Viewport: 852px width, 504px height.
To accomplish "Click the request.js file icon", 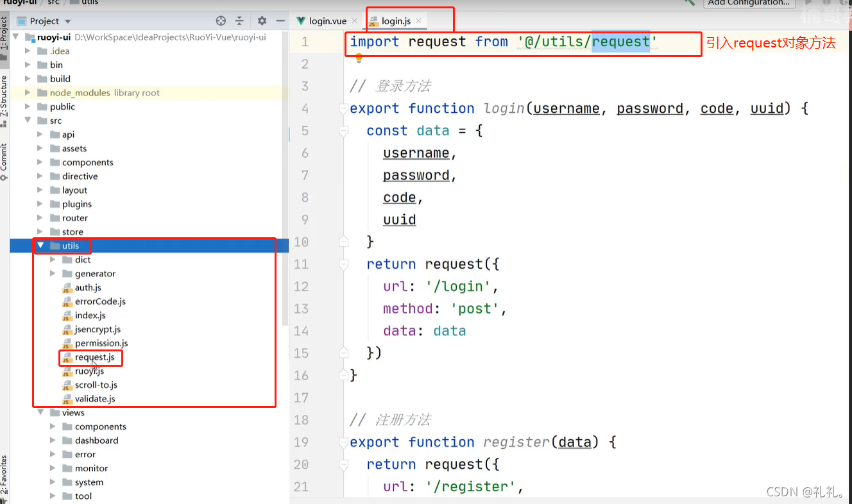I will coord(67,358).
